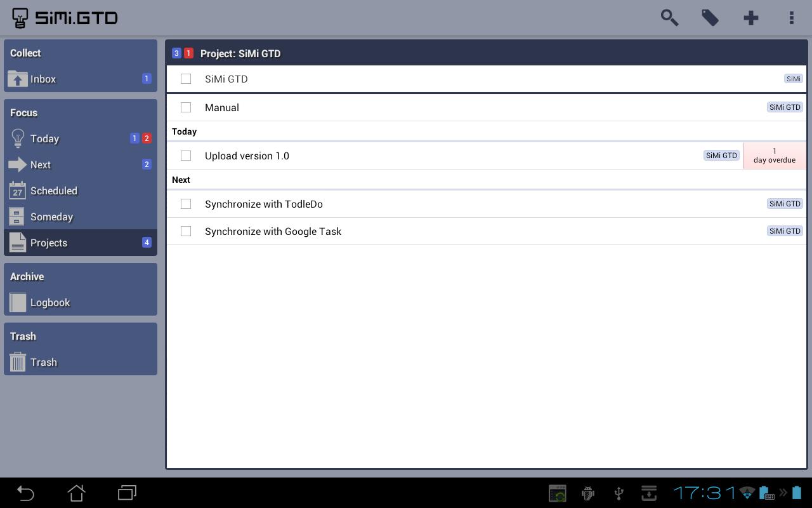Open the Today focus list
Screen dimensions: 812x508
pyautogui.click(x=81, y=138)
